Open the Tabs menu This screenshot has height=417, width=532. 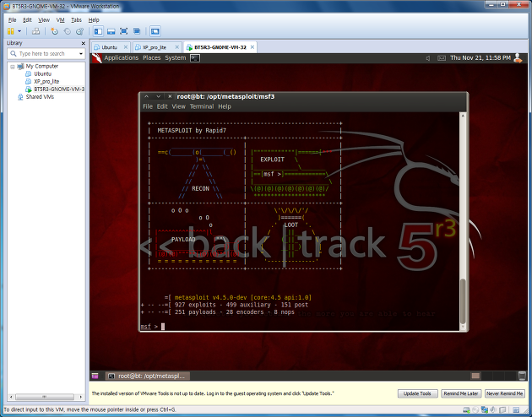coord(76,20)
